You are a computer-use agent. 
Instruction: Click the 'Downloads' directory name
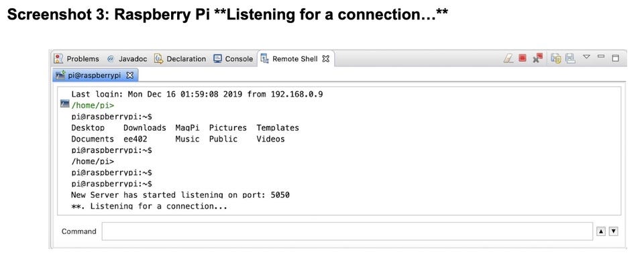click(x=145, y=127)
